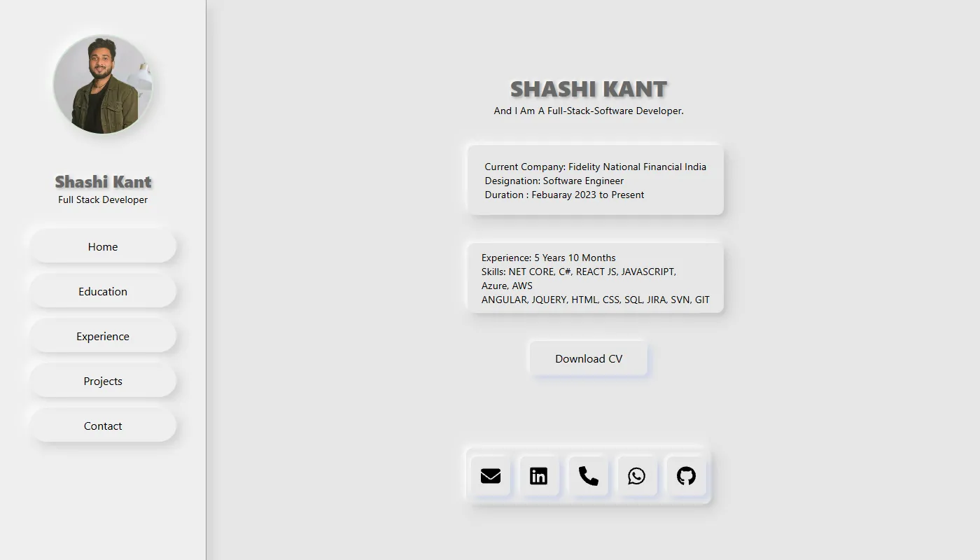This screenshot has width=980, height=560.
Task: Open the WhatsApp chat icon
Action: pos(637,476)
